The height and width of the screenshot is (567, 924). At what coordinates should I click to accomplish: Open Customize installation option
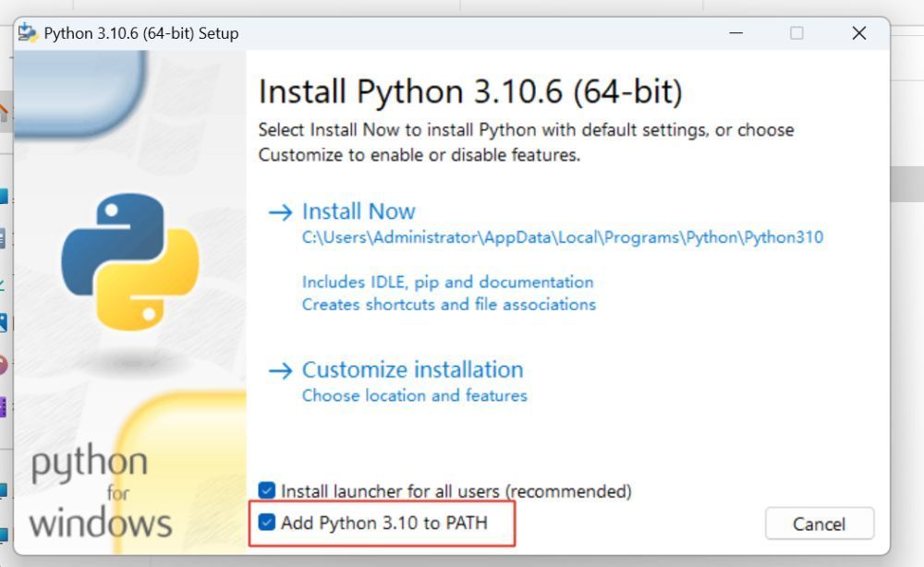pyautogui.click(x=412, y=369)
